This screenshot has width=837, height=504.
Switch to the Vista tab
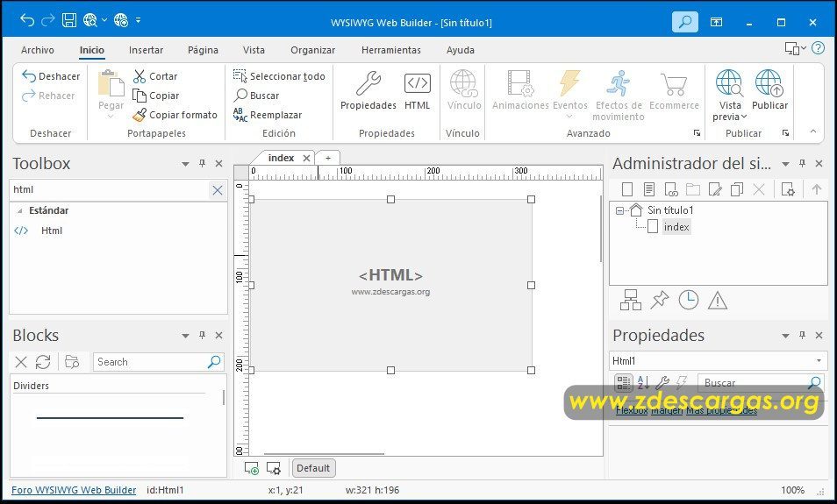[x=254, y=50]
